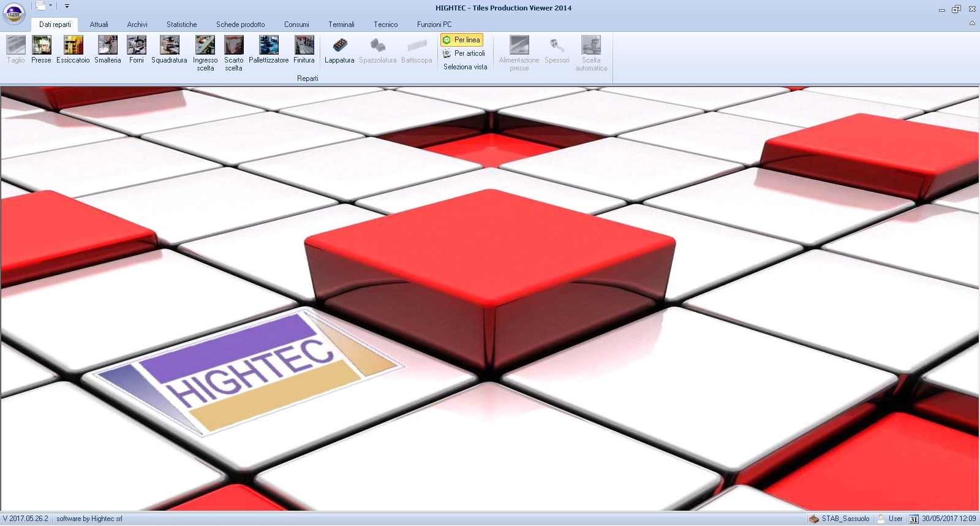
Task: Open the Attuali ribbon tab
Action: pyautogui.click(x=99, y=25)
